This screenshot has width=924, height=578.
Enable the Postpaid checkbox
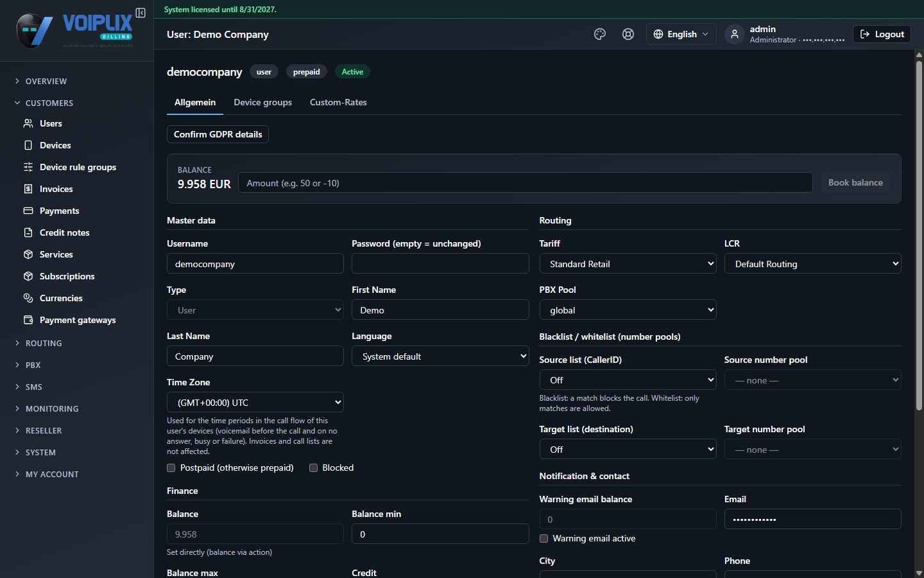click(171, 468)
